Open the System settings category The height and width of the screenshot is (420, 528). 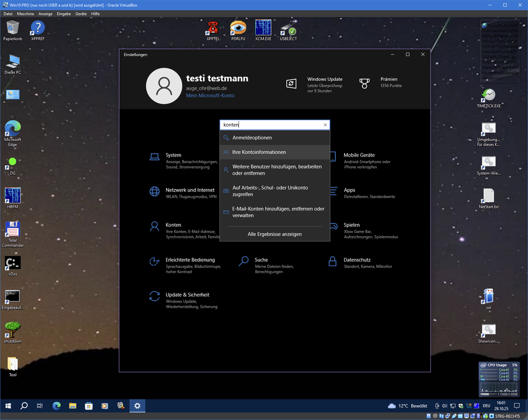(x=183, y=161)
